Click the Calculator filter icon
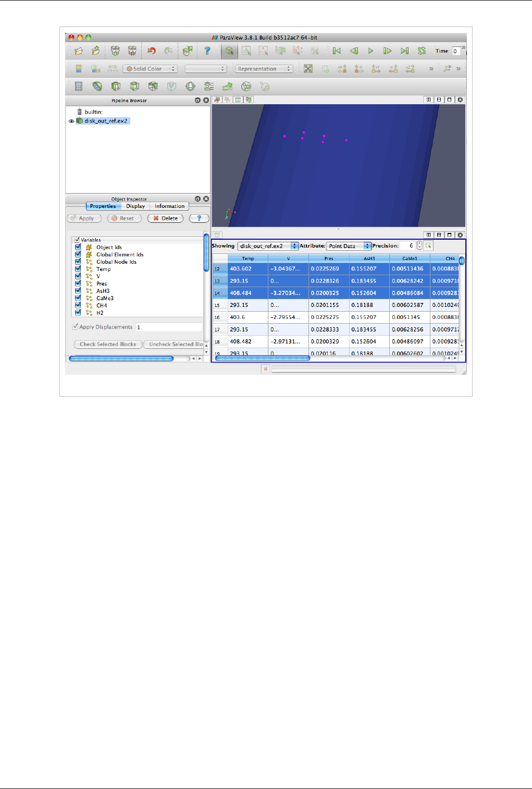Screen dimensions: 532x789 [79, 87]
